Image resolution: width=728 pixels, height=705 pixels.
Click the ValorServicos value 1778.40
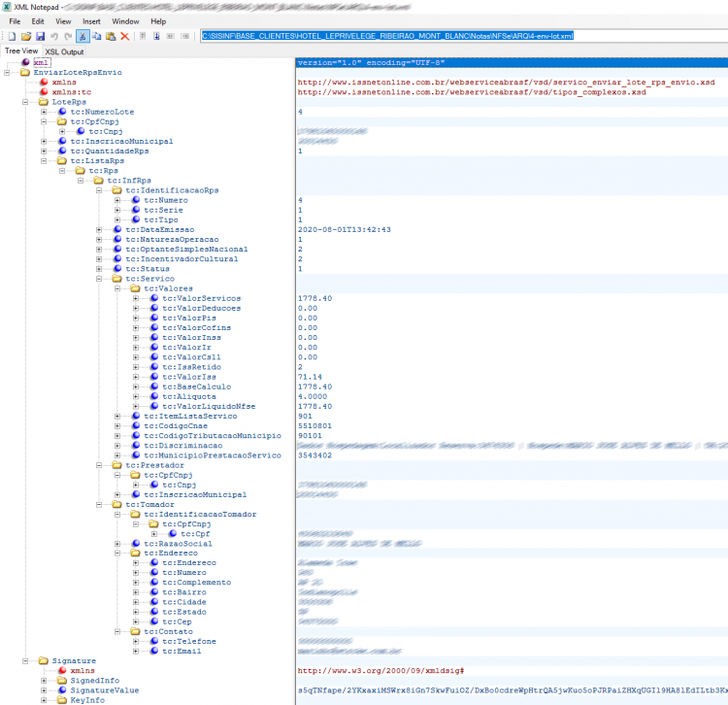tap(314, 298)
